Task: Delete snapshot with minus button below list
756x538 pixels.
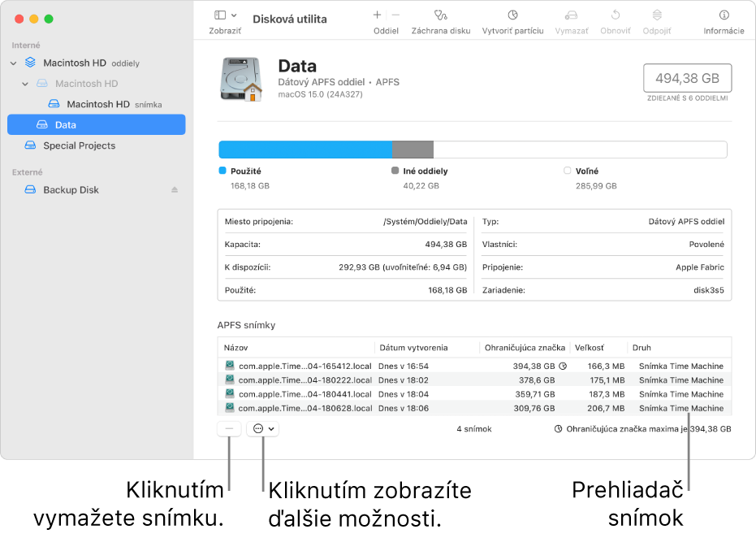Action: tap(229, 428)
